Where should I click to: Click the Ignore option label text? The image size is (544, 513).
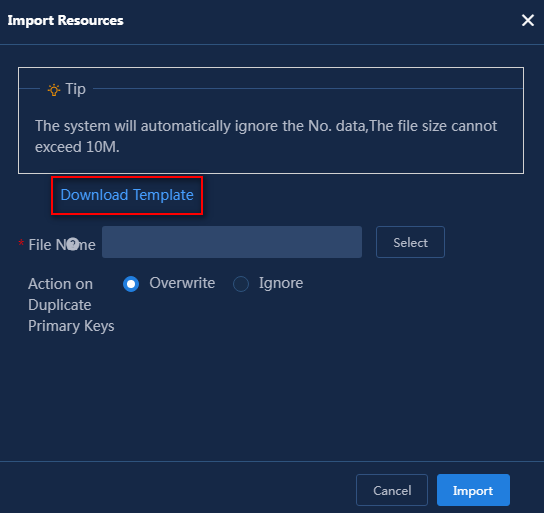[281, 284]
